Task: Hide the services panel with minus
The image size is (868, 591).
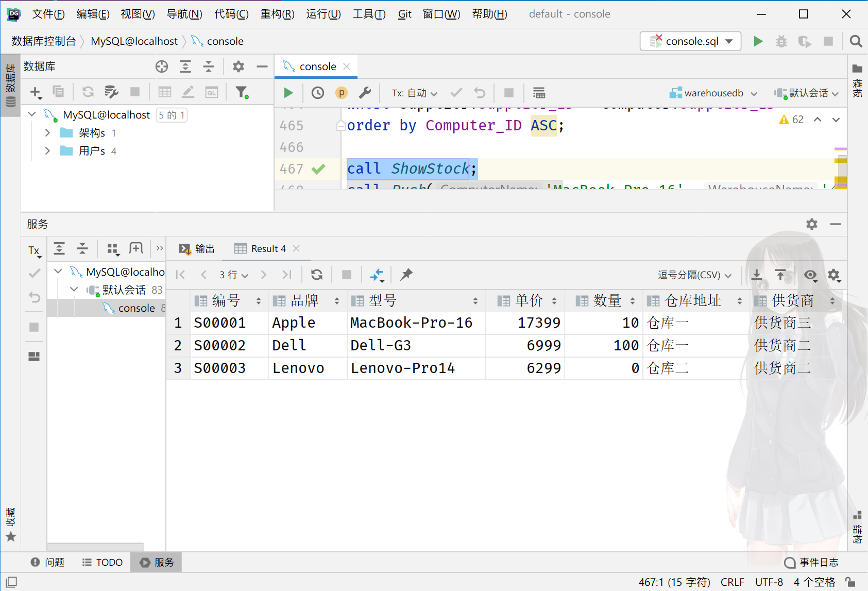Action: click(836, 224)
